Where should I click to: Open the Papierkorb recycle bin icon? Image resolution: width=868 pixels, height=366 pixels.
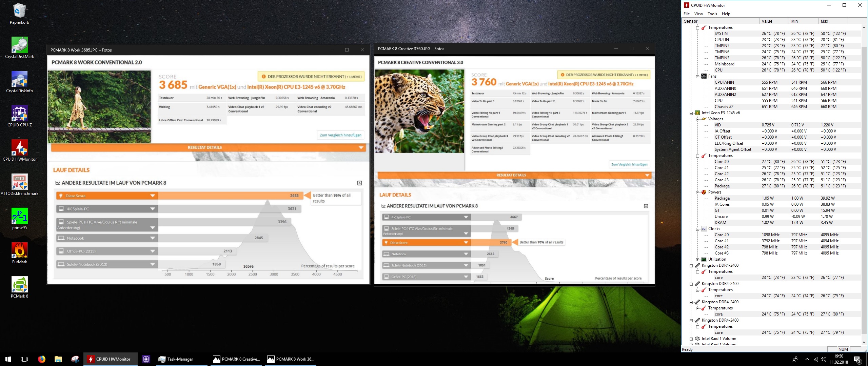(x=19, y=11)
